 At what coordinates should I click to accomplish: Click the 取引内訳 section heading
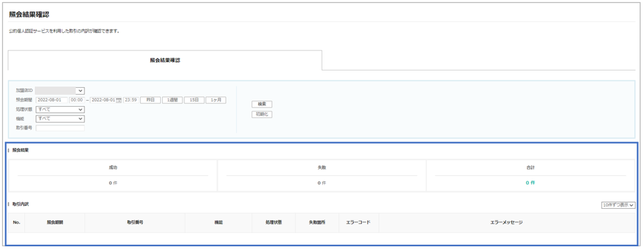(x=21, y=204)
